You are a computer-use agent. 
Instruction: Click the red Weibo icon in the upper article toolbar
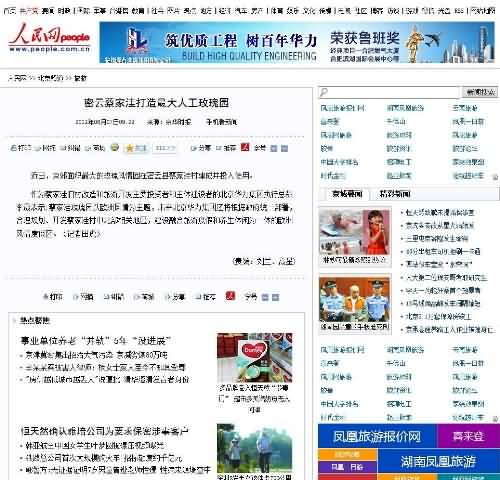(x=245, y=147)
